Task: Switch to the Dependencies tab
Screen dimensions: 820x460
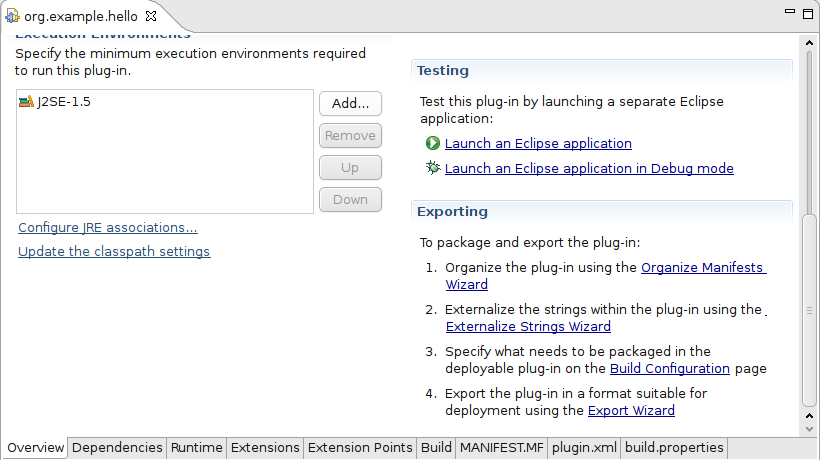Action: coord(117,448)
